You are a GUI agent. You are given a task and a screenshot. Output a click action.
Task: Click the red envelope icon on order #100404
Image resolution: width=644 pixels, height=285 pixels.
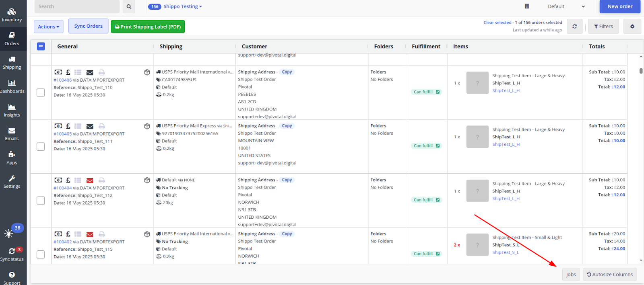tap(90, 180)
